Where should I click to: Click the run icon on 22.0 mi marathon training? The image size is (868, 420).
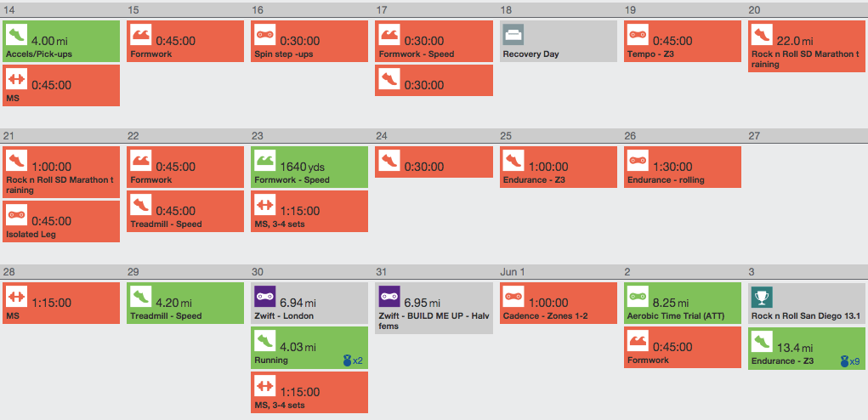pyautogui.click(x=761, y=35)
